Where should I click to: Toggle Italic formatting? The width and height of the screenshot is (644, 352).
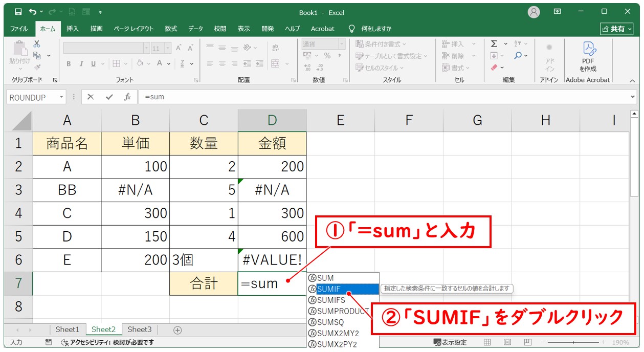(x=81, y=64)
